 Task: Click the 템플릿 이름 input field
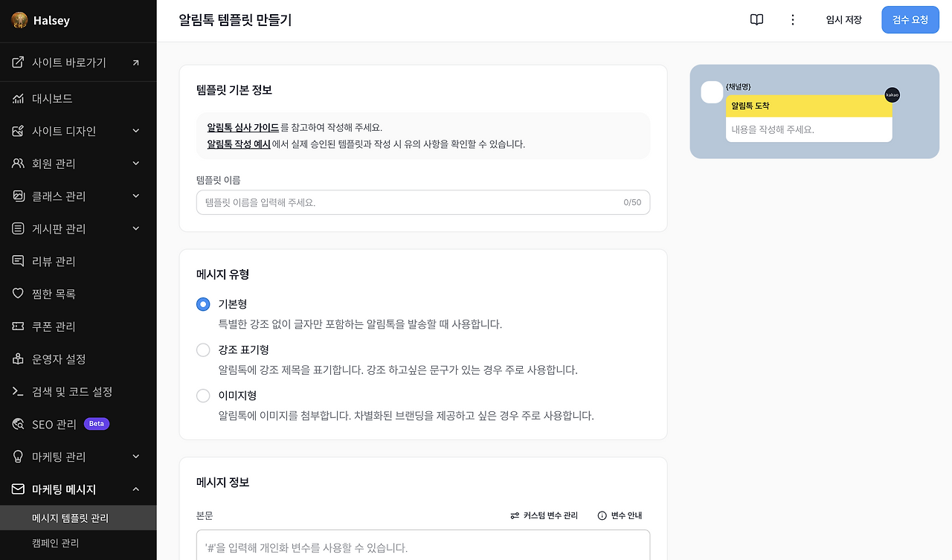(422, 202)
